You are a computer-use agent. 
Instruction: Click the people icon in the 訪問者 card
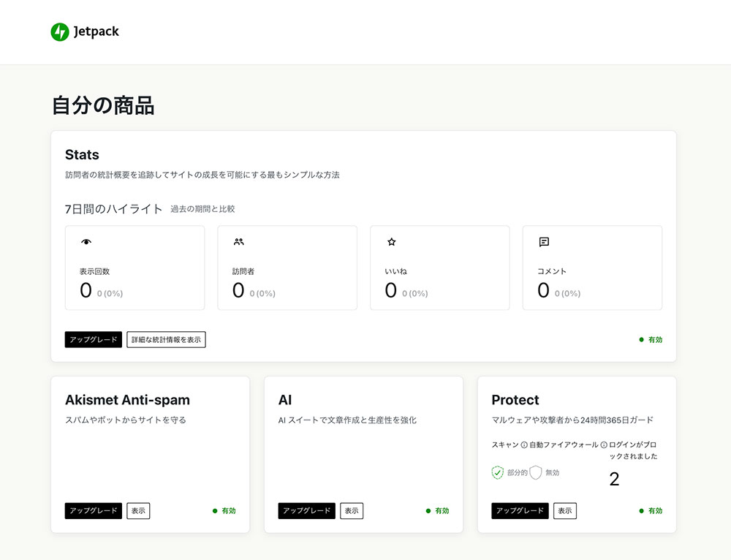tap(239, 241)
